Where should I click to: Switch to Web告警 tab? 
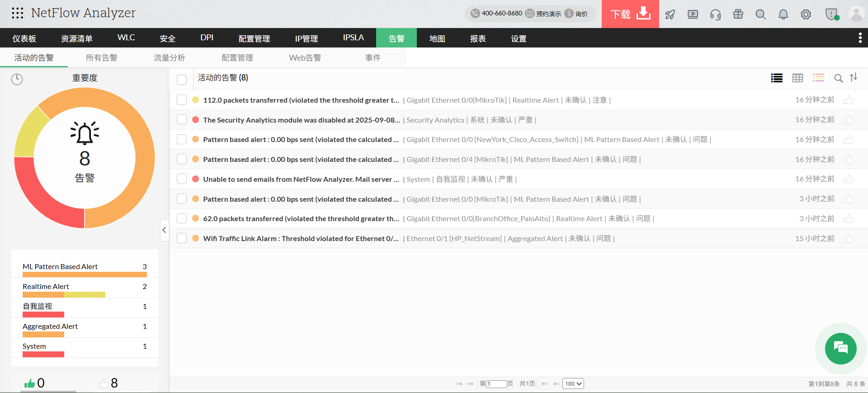click(x=305, y=57)
